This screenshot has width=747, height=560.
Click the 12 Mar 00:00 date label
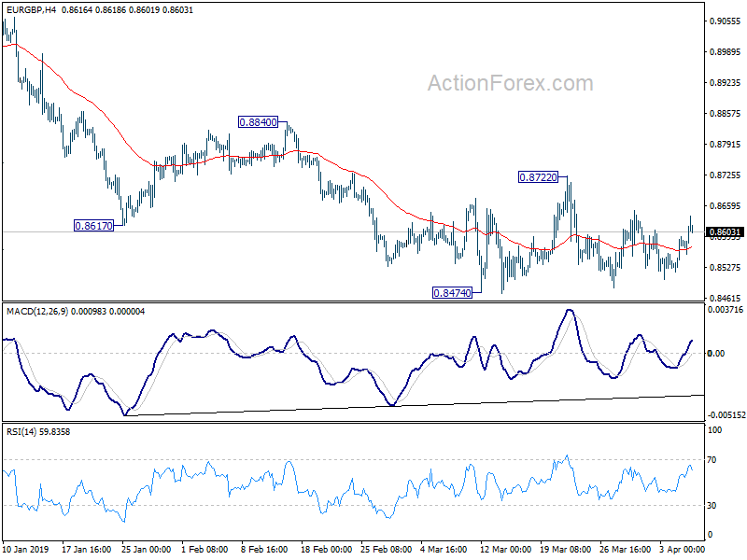(x=505, y=550)
